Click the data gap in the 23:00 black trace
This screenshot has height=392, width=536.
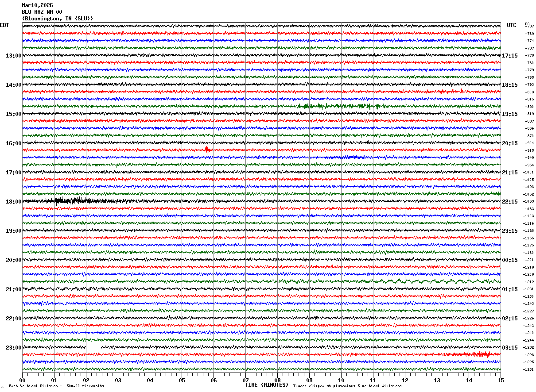(93, 347)
